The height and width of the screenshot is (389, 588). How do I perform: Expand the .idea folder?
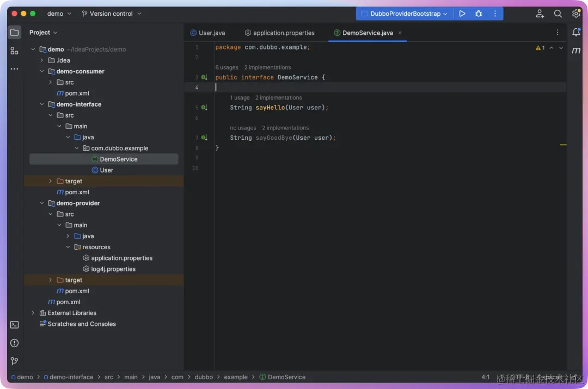click(x=41, y=60)
